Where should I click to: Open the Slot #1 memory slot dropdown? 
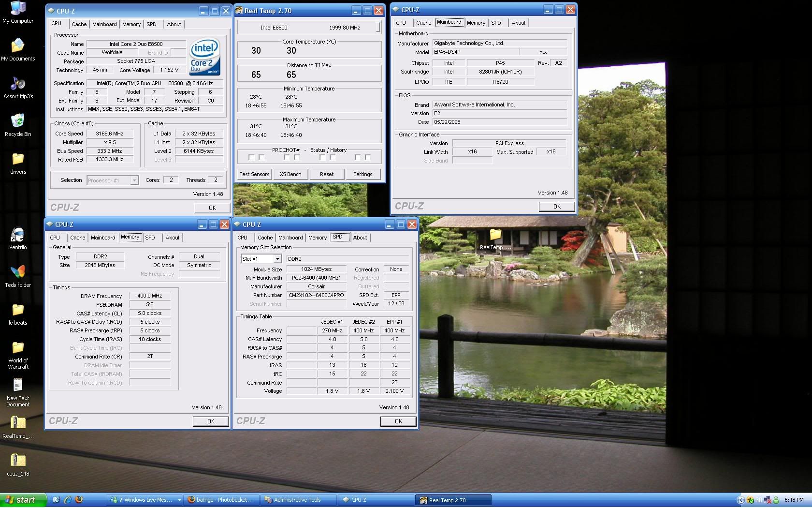pyautogui.click(x=277, y=259)
